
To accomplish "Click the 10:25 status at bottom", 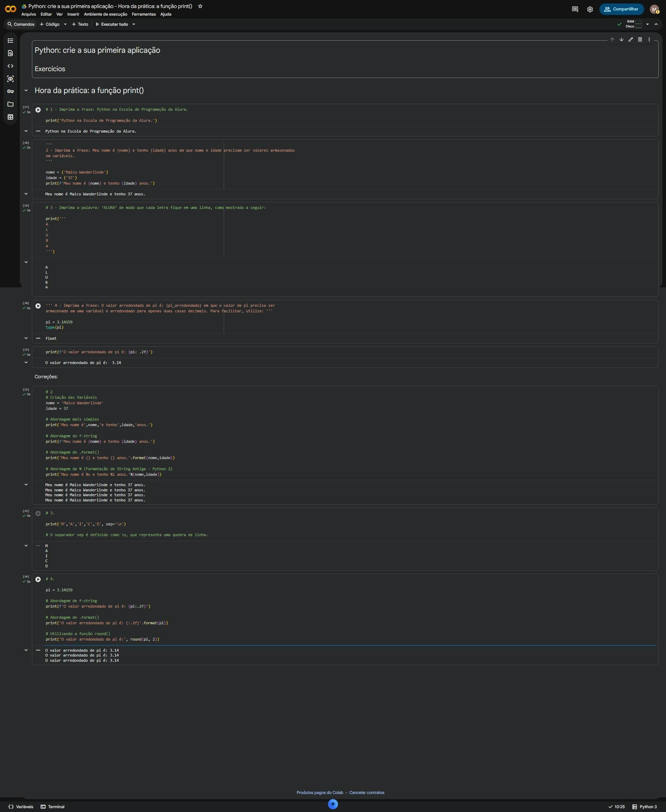I will tap(616, 807).
